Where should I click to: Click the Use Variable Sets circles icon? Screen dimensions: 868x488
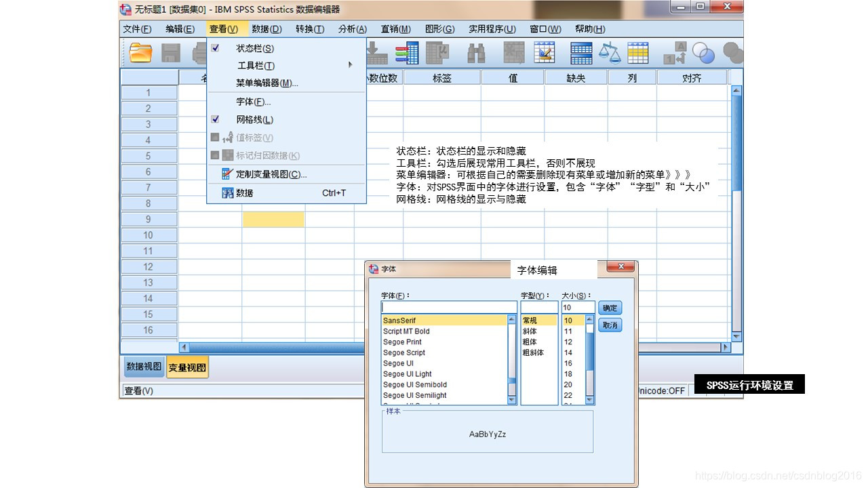pyautogui.click(x=703, y=53)
